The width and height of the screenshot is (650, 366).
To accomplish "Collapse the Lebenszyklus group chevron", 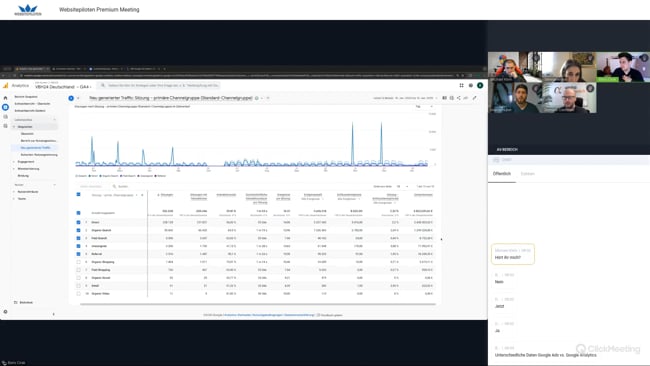I will 54,120.
